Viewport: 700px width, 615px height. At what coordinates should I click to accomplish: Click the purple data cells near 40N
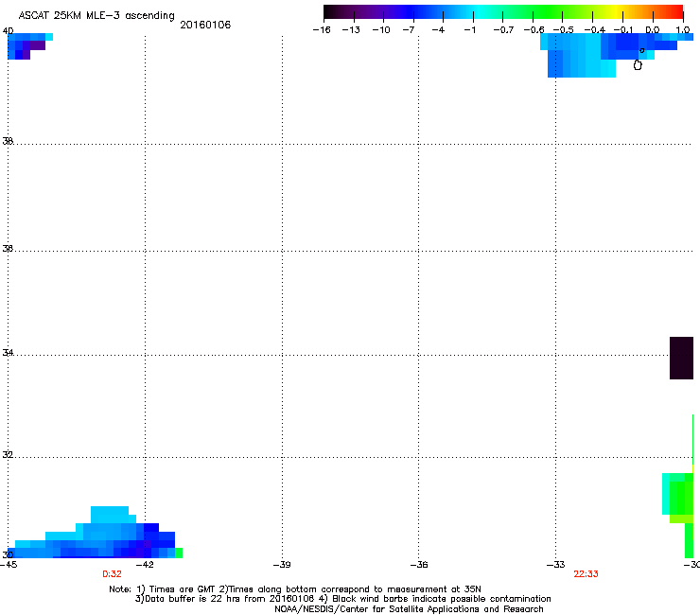click(x=33, y=47)
